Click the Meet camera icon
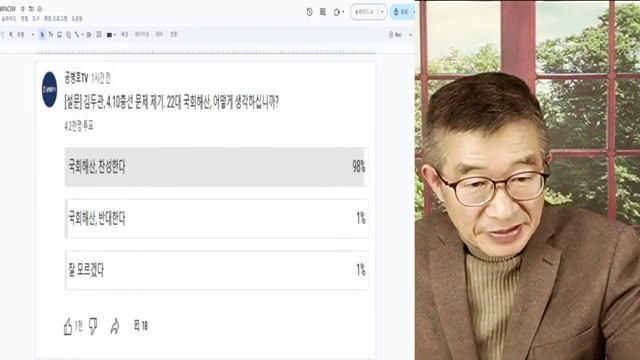This screenshot has height=360, width=640. (x=336, y=12)
